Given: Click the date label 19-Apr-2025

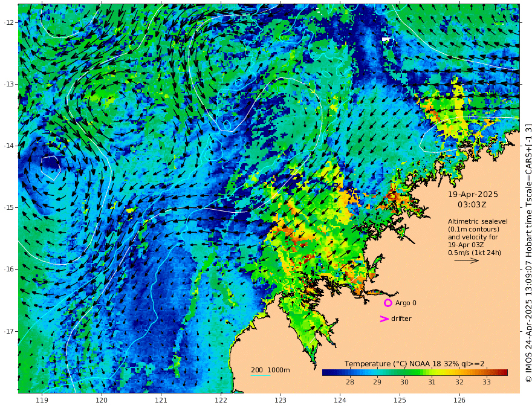Looking at the screenshot, I should [x=473, y=194].
